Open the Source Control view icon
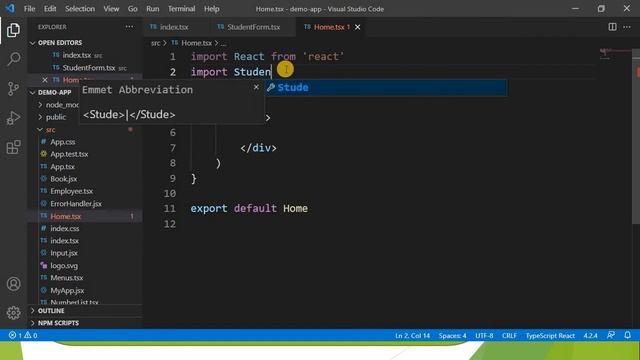This screenshot has width=640, height=360. [13, 89]
